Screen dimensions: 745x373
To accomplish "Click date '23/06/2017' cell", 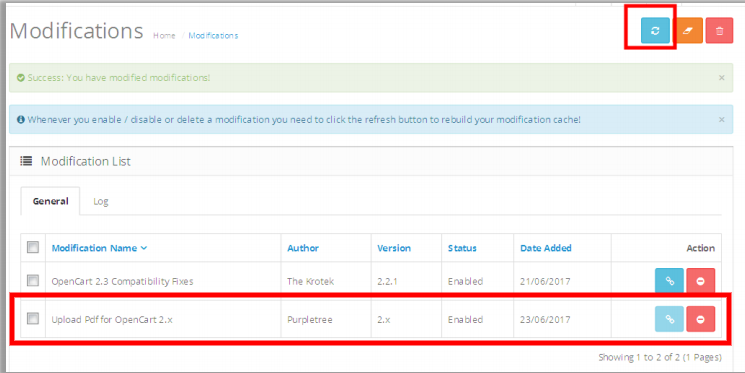I will point(545,320).
